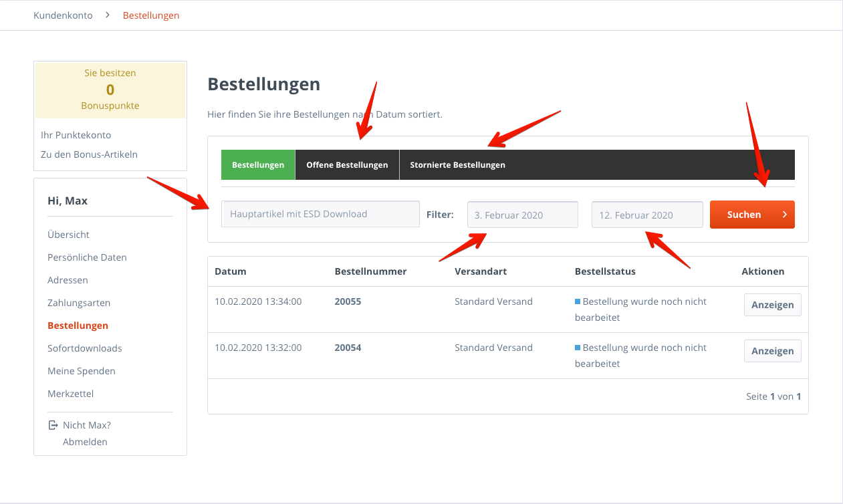Click the Hi, Max greeting
843x504 pixels.
click(x=68, y=201)
